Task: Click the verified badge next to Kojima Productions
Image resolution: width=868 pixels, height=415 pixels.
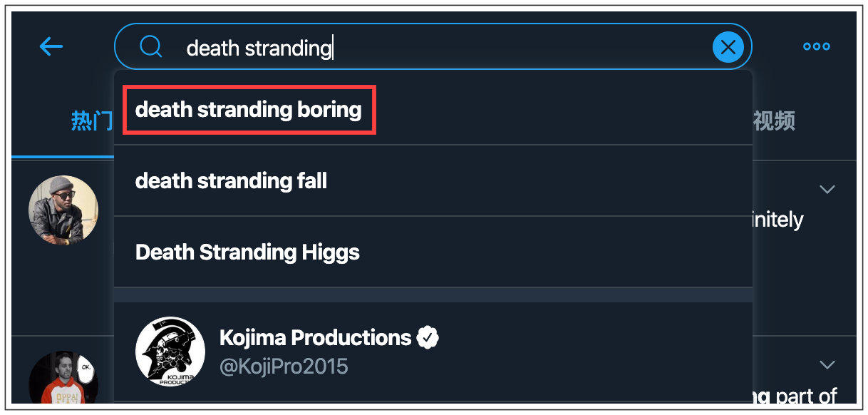Action: click(x=428, y=337)
